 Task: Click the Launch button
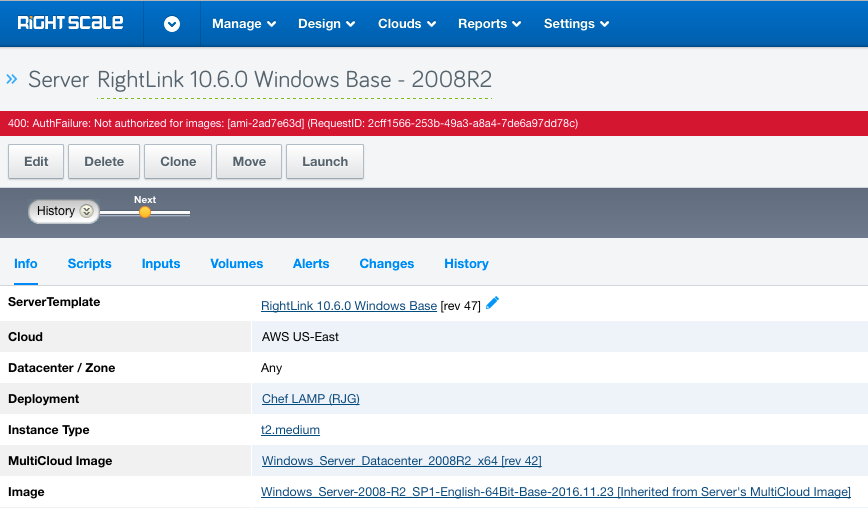tap(325, 162)
